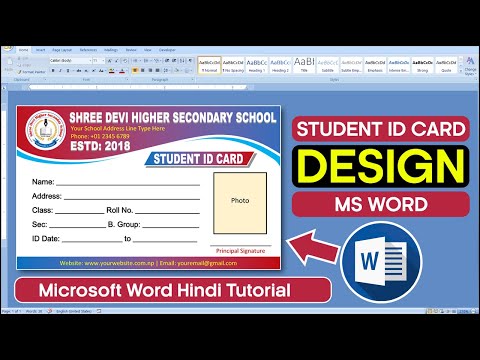Image resolution: width=480 pixels, height=360 pixels.
Task: Click the Shrink Font icon
Action: coord(117,61)
